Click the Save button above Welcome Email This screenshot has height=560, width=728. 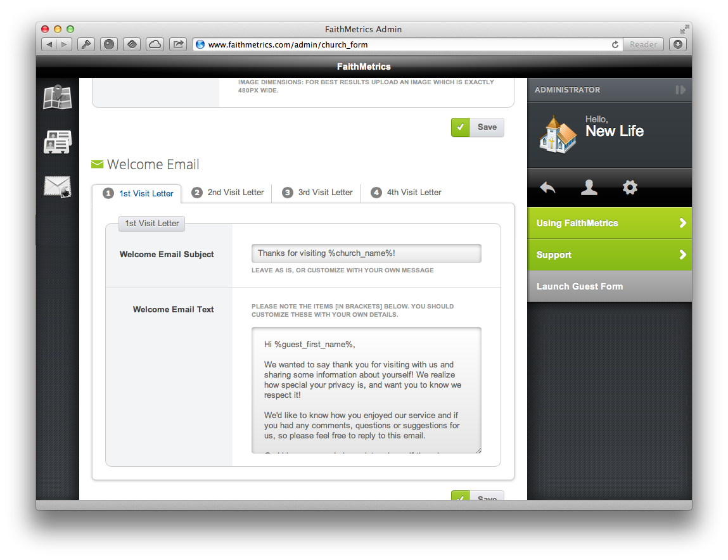pyautogui.click(x=477, y=127)
